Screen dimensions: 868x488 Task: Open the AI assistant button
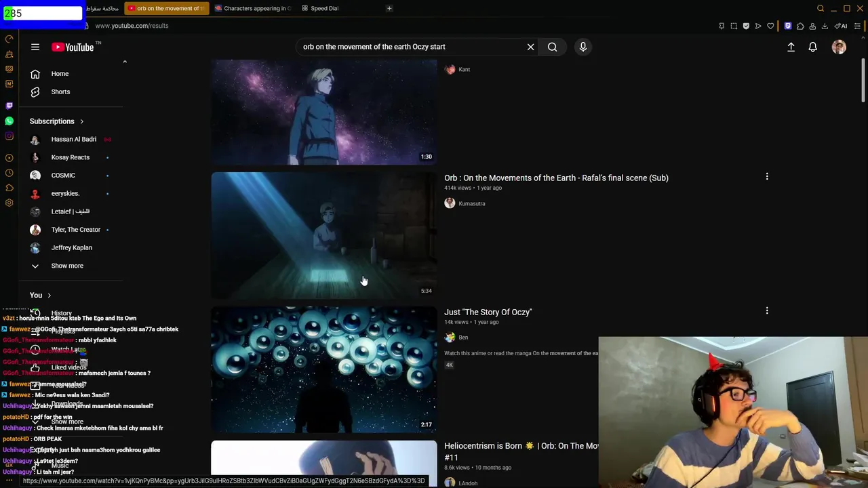point(841,26)
